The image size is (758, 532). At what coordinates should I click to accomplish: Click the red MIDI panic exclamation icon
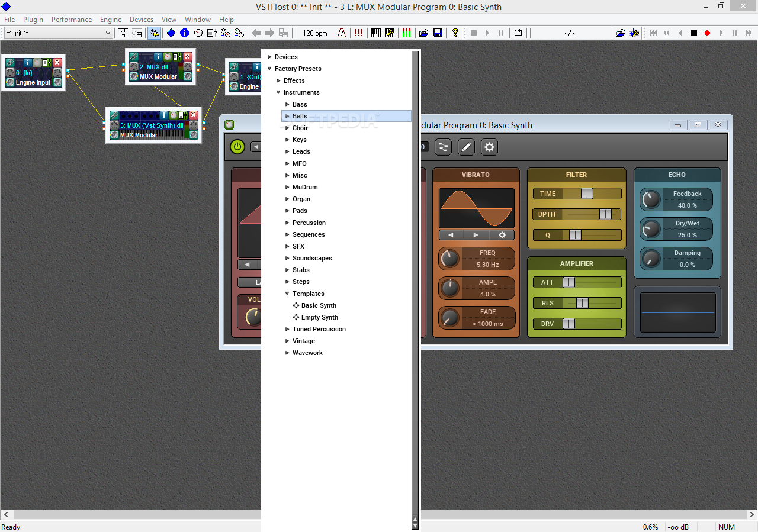(x=359, y=33)
